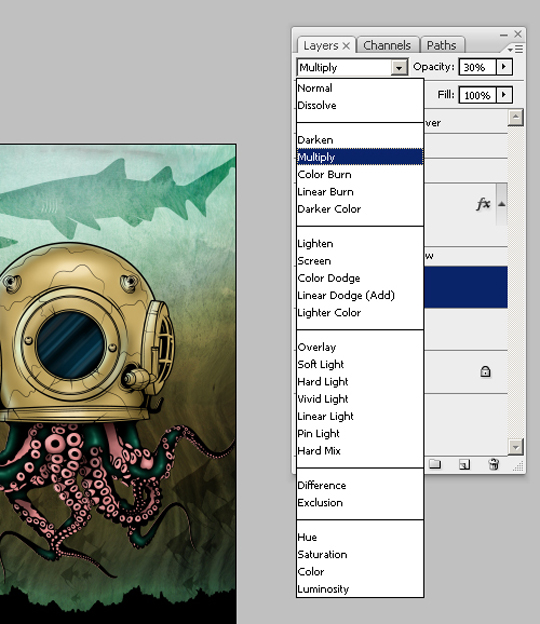Pick the Screen blend mode
This screenshot has width=540, height=624.
[x=314, y=261]
